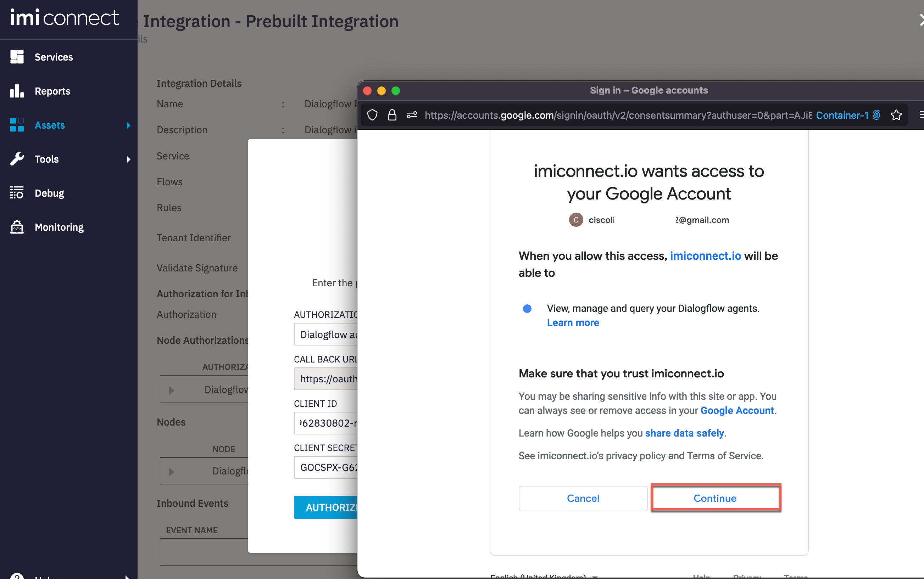Click the site permissions icon in address bar
The image size is (924, 579).
pyautogui.click(x=412, y=115)
